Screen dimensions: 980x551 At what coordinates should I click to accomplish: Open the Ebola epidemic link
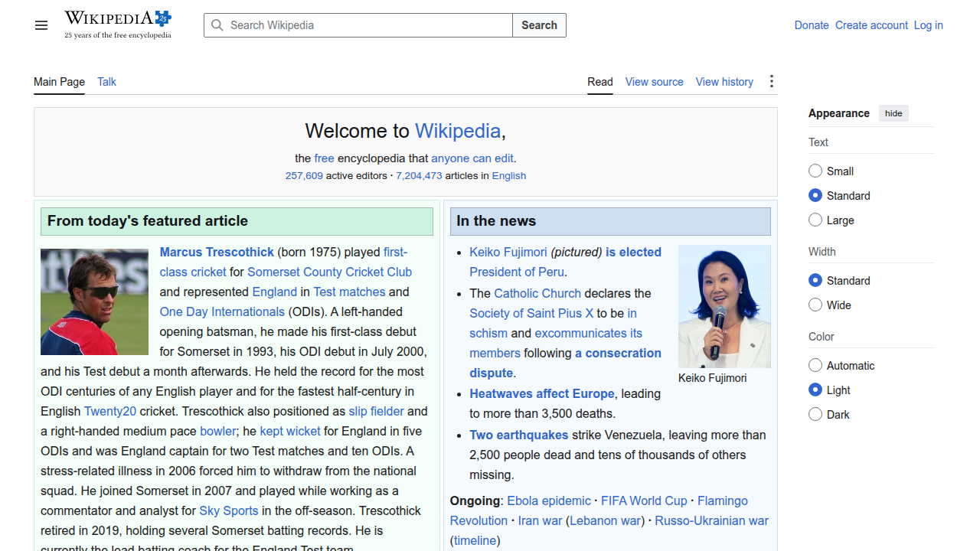[x=549, y=500]
